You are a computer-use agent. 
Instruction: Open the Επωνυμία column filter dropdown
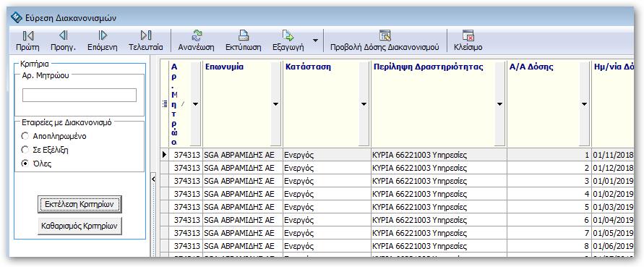(276, 104)
